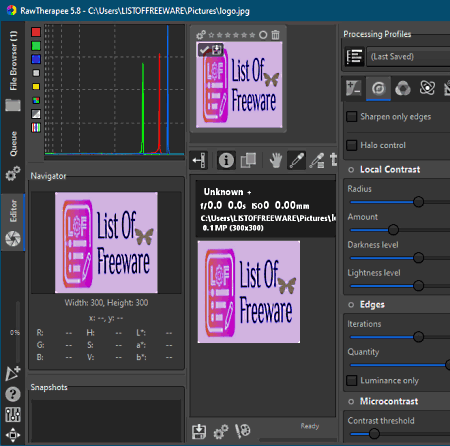Viewport: 450px width, 446px height.
Task: Put image in processing queue icon
Action: click(x=221, y=432)
